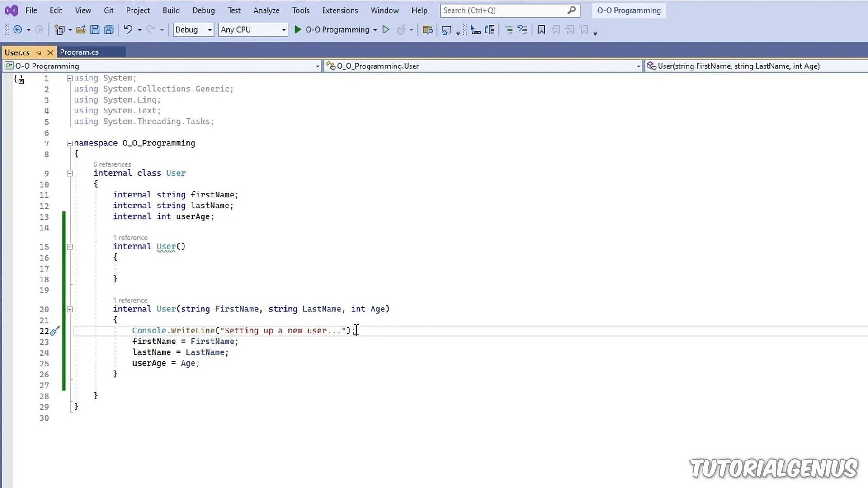Screen dimensions: 868x488
Task: Open the Debug configuration dropdown
Action: (x=209, y=30)
